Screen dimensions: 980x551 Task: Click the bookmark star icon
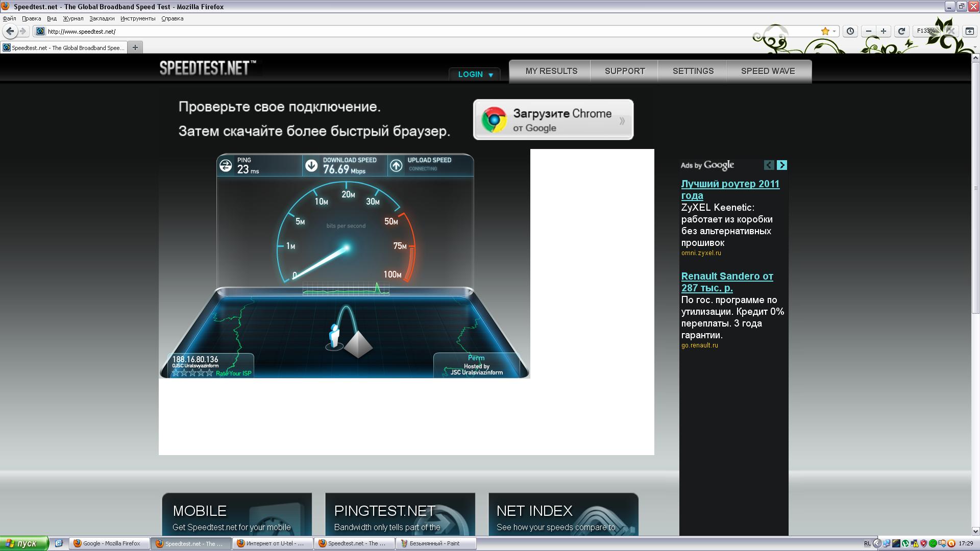coord(825,31)
